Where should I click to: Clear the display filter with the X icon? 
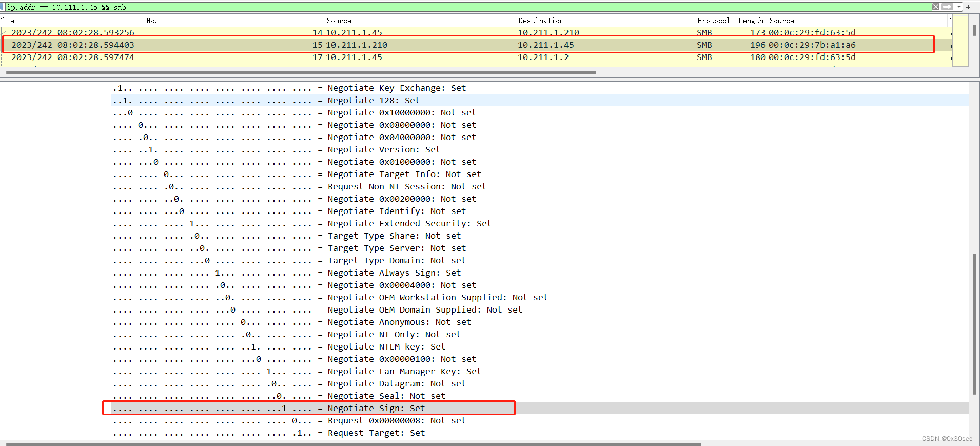(x=936, y=7)
